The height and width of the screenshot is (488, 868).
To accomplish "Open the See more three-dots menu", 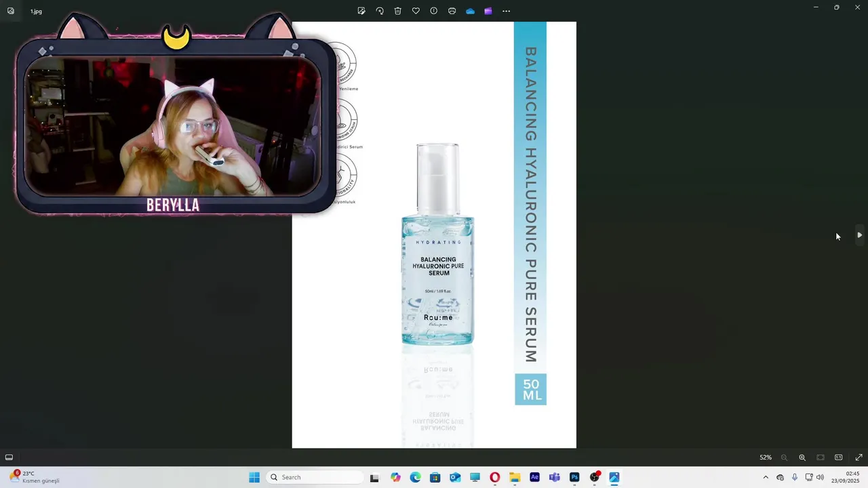I will [507, 11].
